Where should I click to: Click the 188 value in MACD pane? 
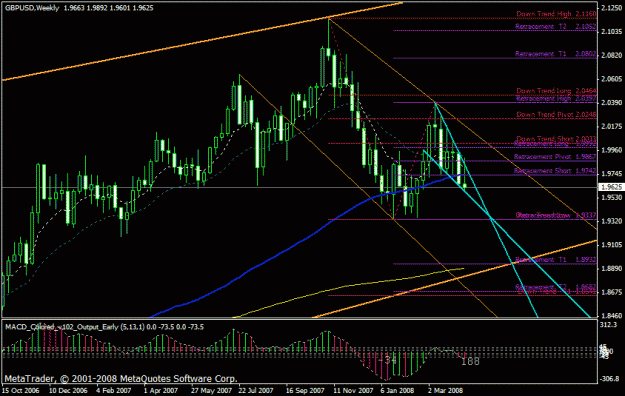[x=470, y=361]
